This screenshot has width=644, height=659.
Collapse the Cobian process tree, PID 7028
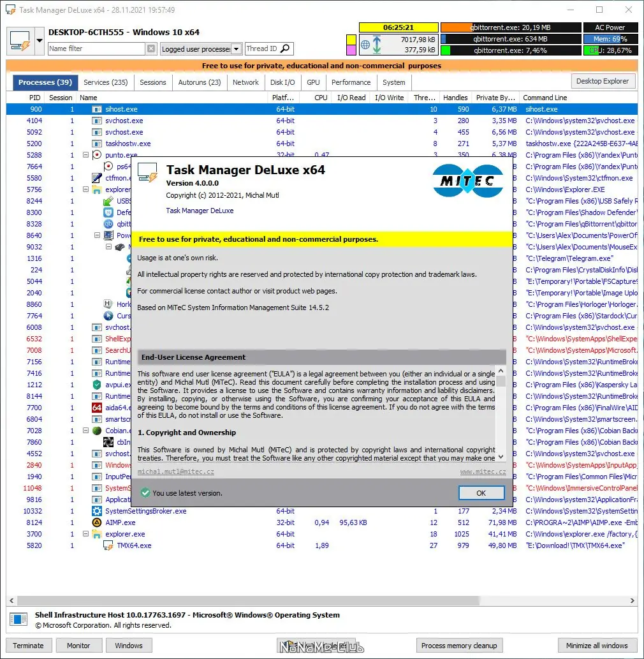pyautogui.click(x=85, y=431)
